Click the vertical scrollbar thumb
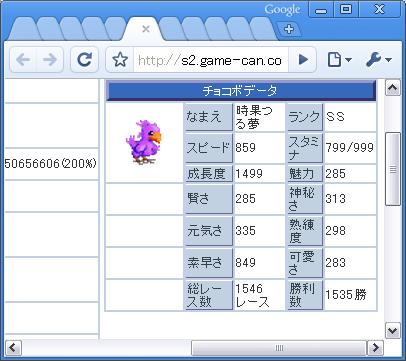 pos(393,169)
